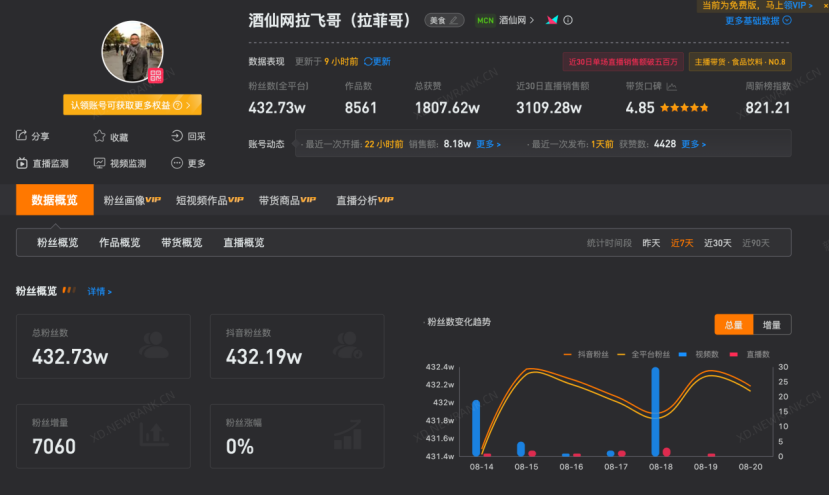Select 近7天 time range
Screen dimensions: 829x495
681,243
